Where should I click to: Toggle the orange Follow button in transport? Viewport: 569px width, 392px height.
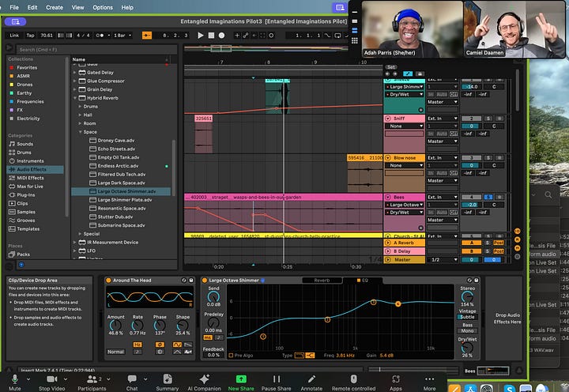147,36
